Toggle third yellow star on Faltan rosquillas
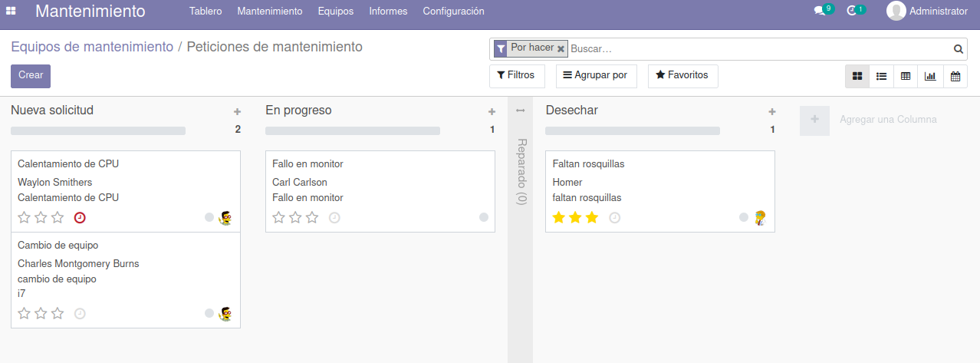 pos(592,218)
